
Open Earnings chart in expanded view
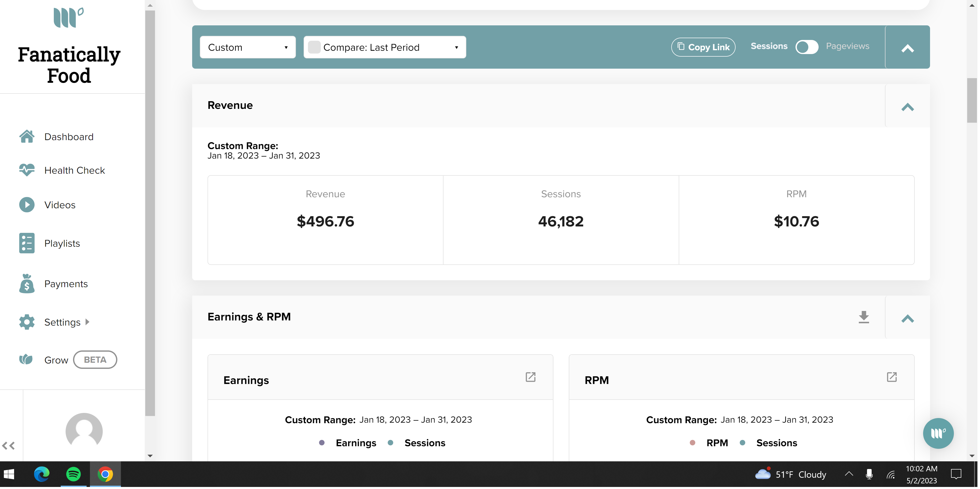coord(531,377)
